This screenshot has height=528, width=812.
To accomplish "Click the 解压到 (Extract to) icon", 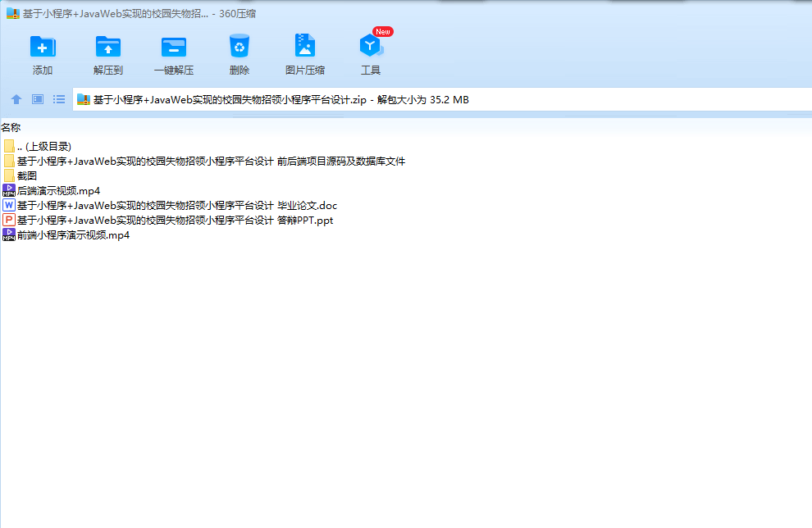I will (x=107, y=47).
